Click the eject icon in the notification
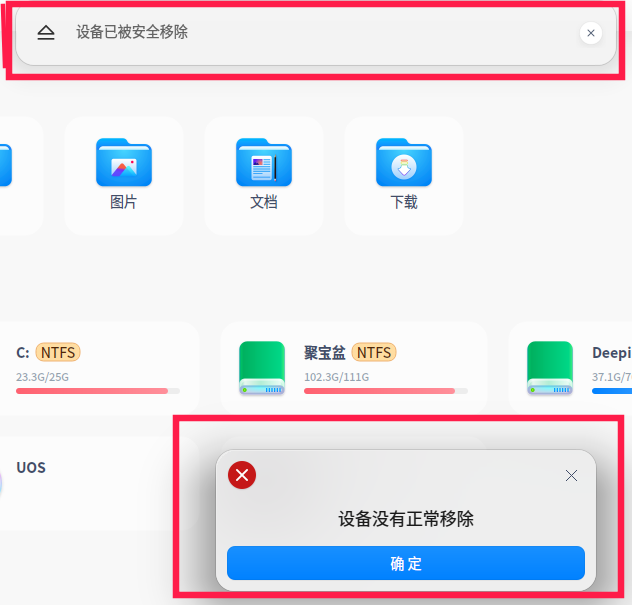The height and width of the screenshot is (605, 632). tap(46, 33)
